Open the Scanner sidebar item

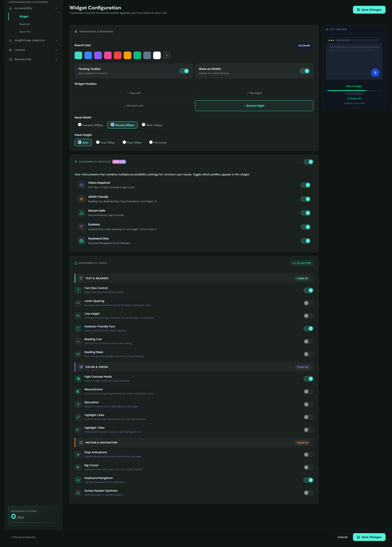(25, 24)
